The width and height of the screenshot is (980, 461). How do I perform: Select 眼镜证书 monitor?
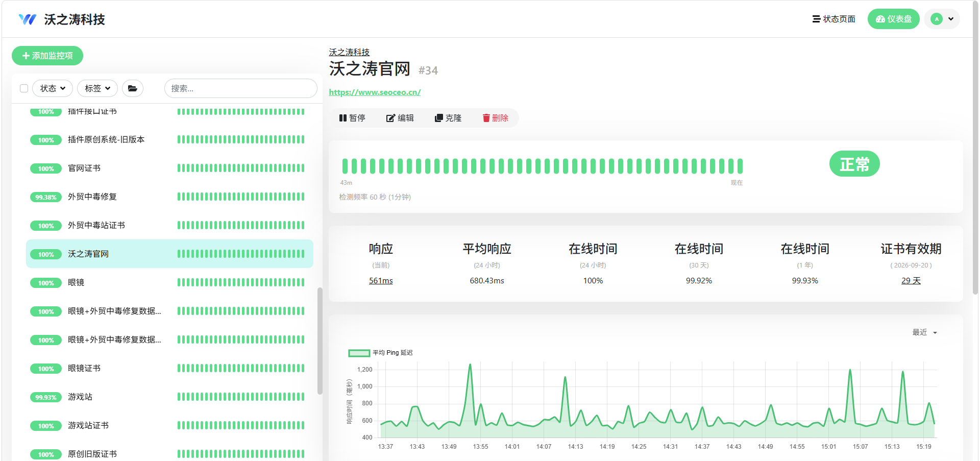click(169, 368)
